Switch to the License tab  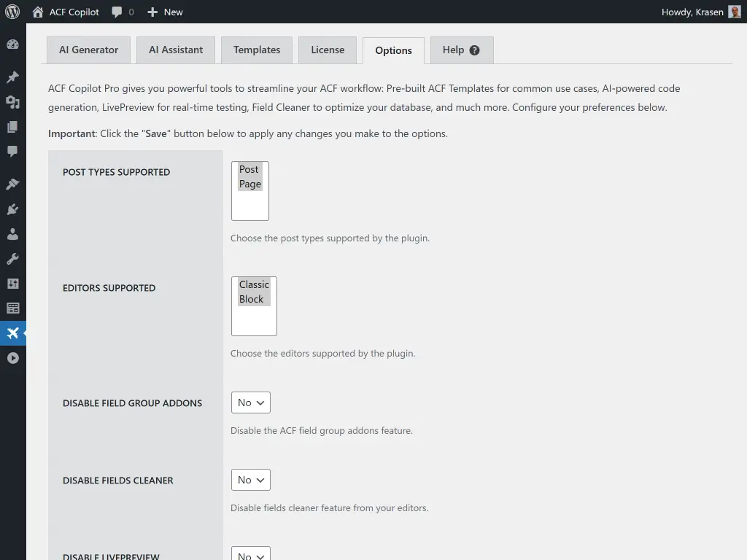point(327,50)
